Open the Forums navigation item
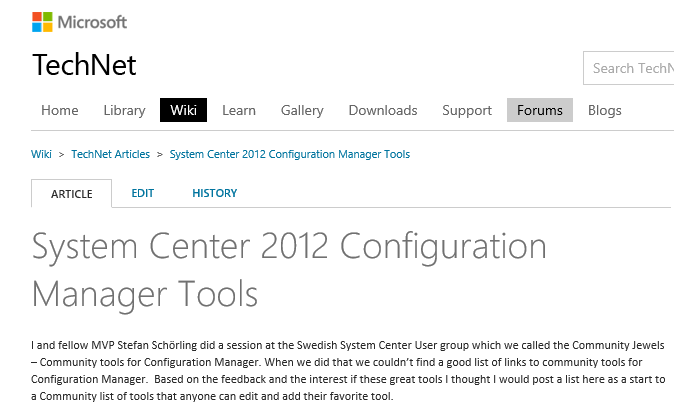The height and width of the screenshot is (413, 674). click(x=540, y=110)
